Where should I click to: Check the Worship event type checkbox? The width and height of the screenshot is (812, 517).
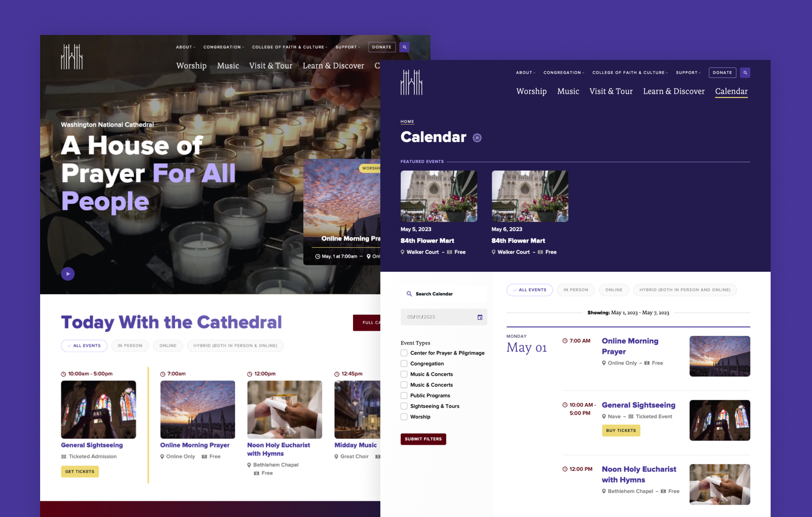[404, 417]
